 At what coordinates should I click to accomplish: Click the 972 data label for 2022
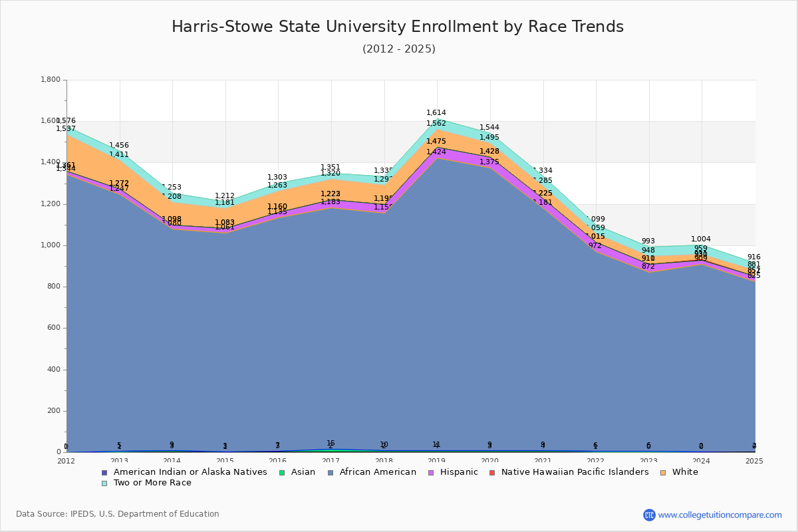click(595, 246)
